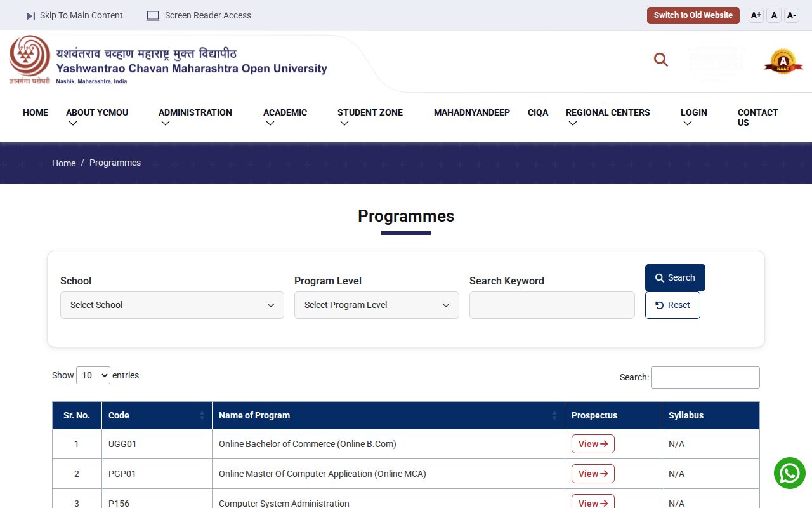
Task: Sort table by Code column arrows
Action: click(x=202, y=415)
